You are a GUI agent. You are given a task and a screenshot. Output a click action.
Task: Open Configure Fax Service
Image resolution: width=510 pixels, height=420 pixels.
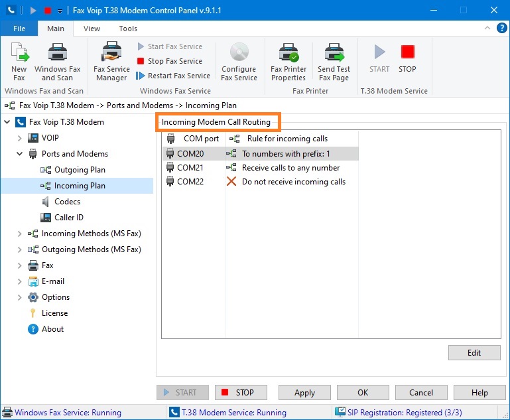(x=239, y=62)
